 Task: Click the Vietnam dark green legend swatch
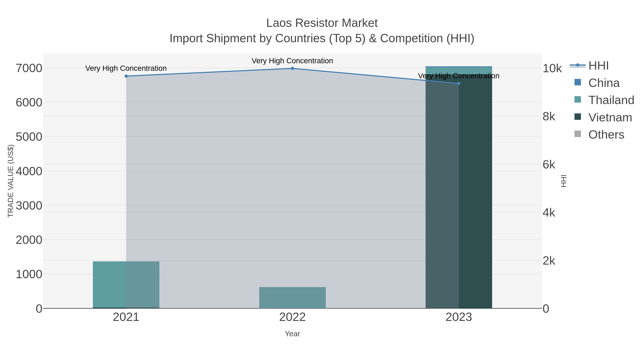[x=578, y=117]
